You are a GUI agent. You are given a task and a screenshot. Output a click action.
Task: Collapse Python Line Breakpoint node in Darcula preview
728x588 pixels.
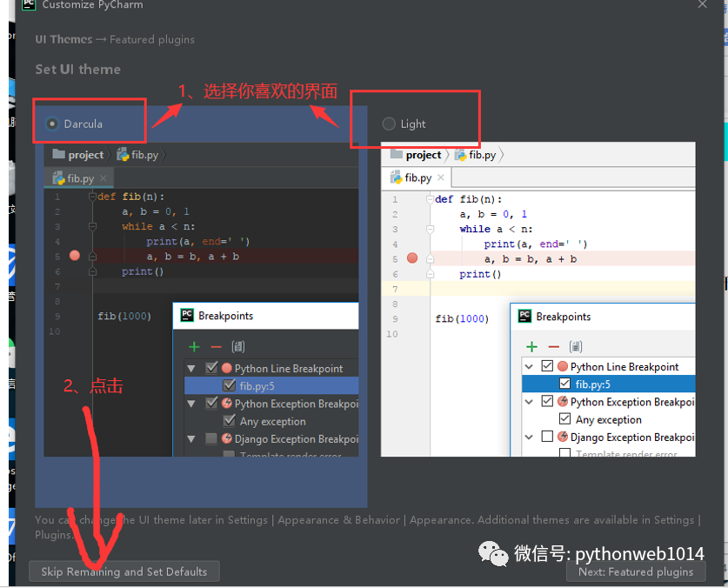pos(190,369)
